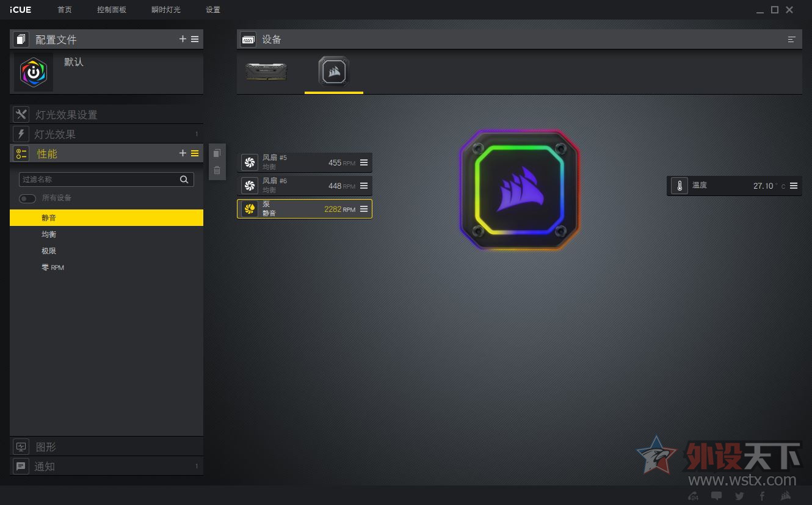Image resolution: width=812 pixels, height=505 pixels.
Task: Open the 温度 sensor options menu
Action: click(794, 186)
